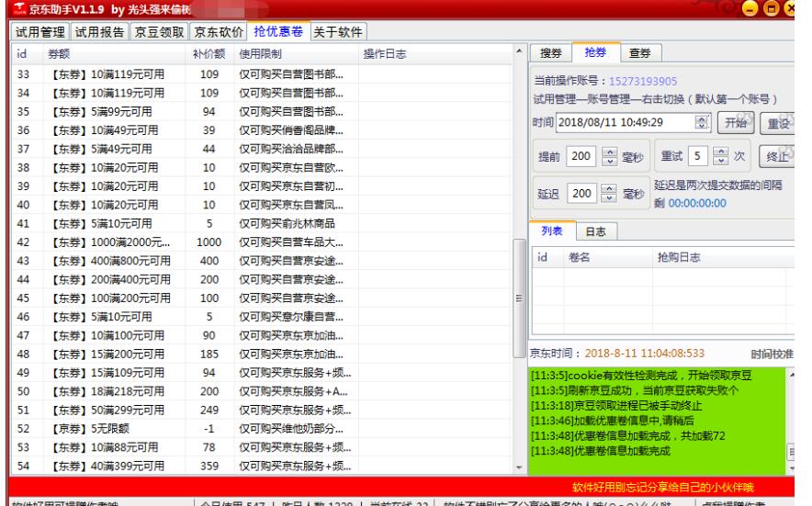Select row 54 【东券】40满399元可用
Screen dimensions: 812x506
(x=262, y=466)
